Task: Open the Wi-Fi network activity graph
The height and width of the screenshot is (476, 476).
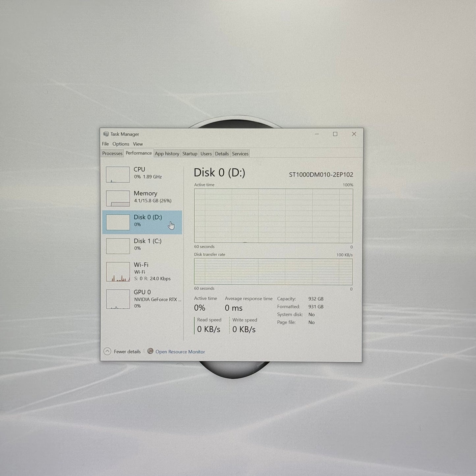Action: point(118,272)
